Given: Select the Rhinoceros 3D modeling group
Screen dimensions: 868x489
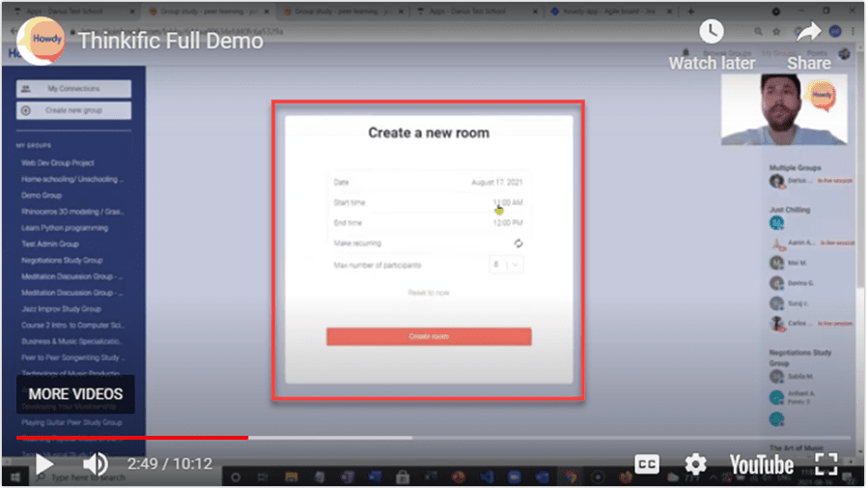Looking at the screenshot, I should [72, 212].
